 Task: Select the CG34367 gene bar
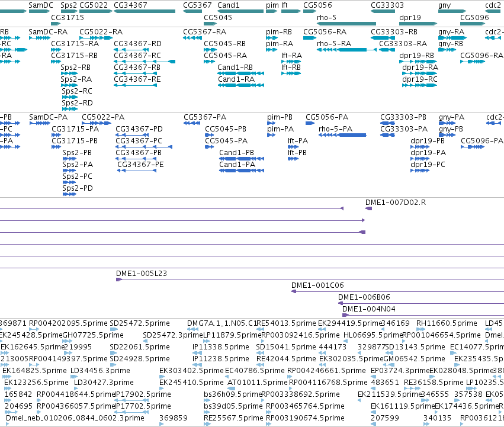pos(145,11)
